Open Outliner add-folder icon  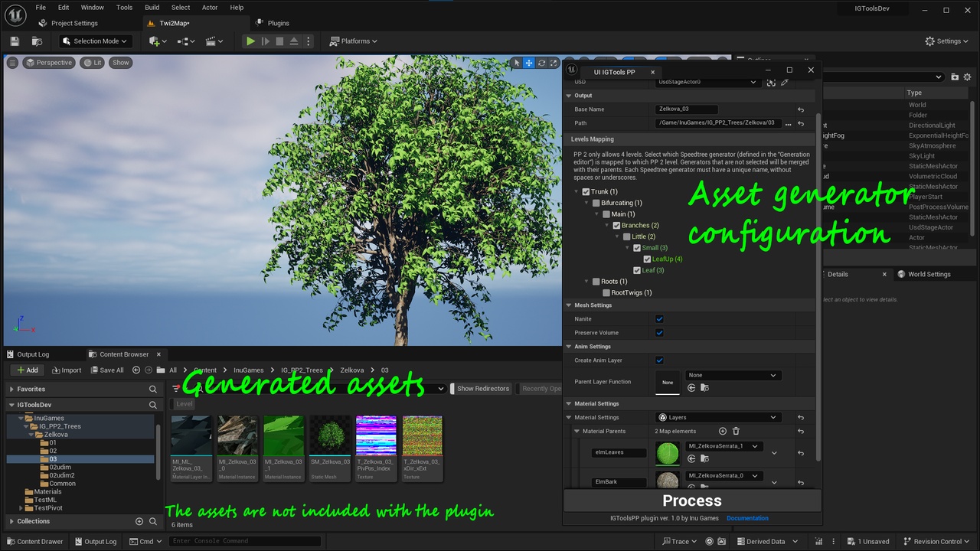(x=955, y=77)
